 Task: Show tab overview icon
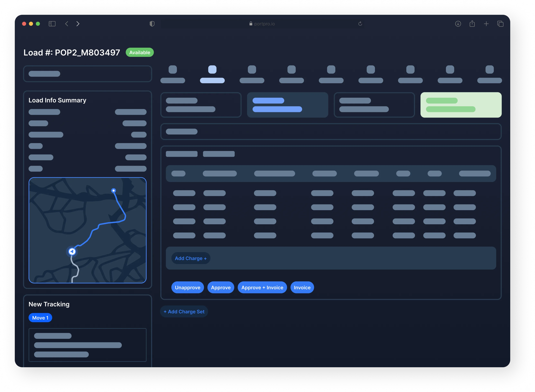coord(500,24)
